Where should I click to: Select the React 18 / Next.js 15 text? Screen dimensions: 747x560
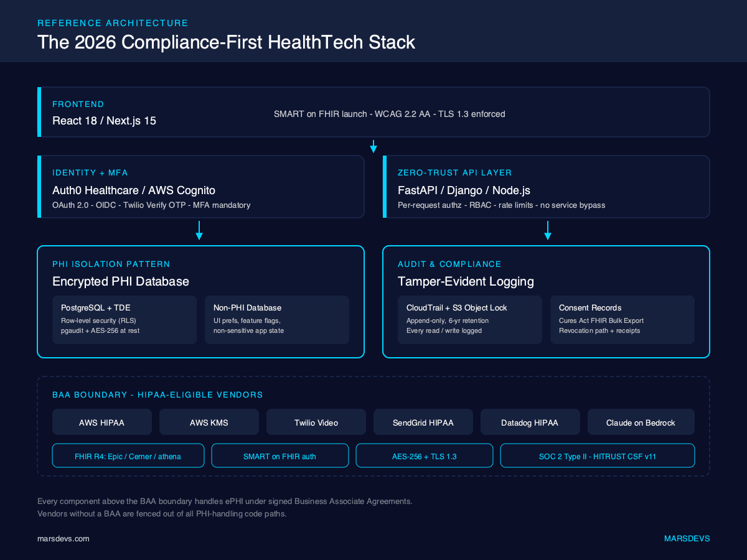[x=105, y=121]
